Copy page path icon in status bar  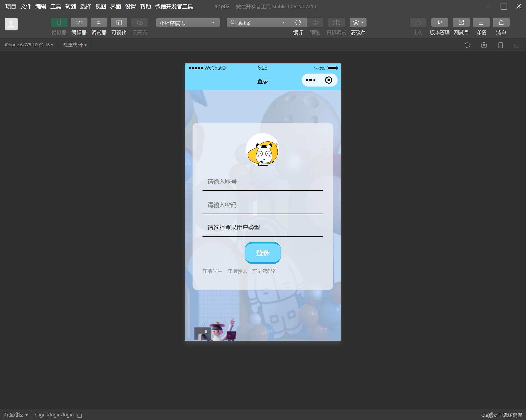79,415
